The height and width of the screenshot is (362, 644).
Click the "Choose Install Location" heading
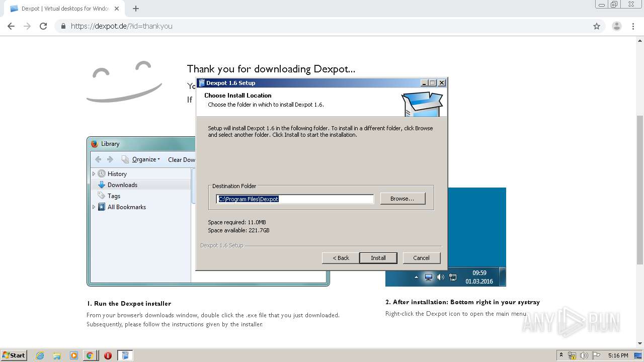point(237,96)
